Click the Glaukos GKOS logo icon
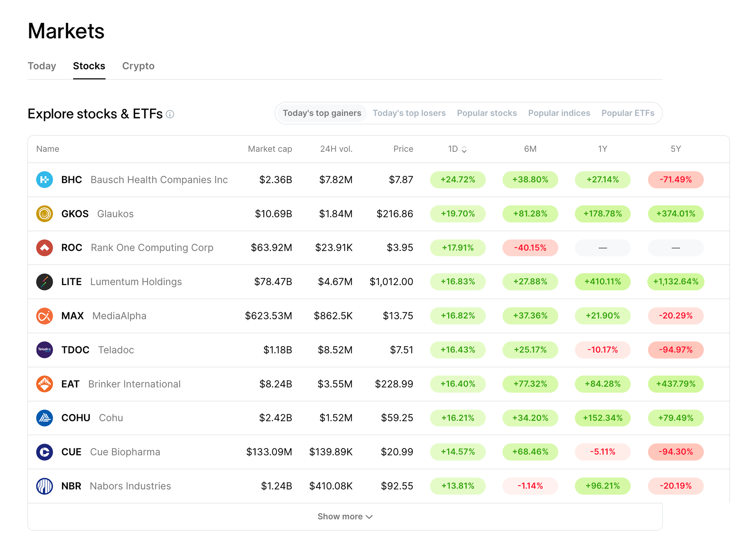Viewport: 756px width, 551px height. [x=44, y=214]
